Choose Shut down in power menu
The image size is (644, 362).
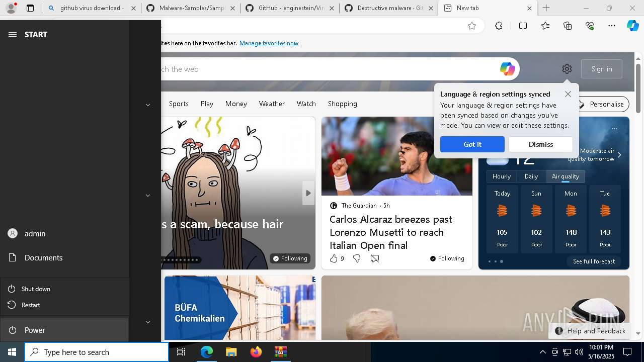tap(64, 289)
